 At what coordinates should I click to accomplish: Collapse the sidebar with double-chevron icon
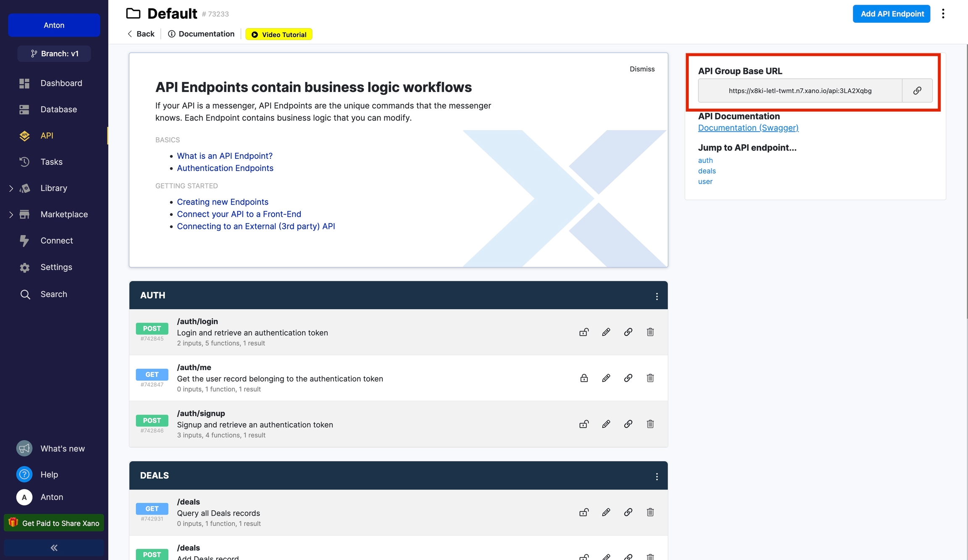coord(54,547)
